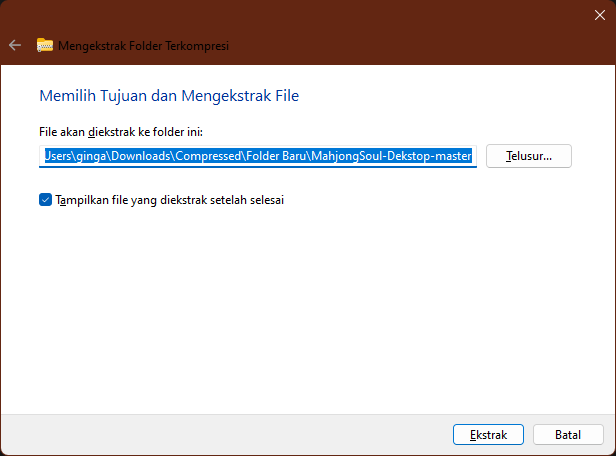Viewport: 616px width, 456px height.
Task: Click 'ginga' username in the destination path
Action: 92,156
